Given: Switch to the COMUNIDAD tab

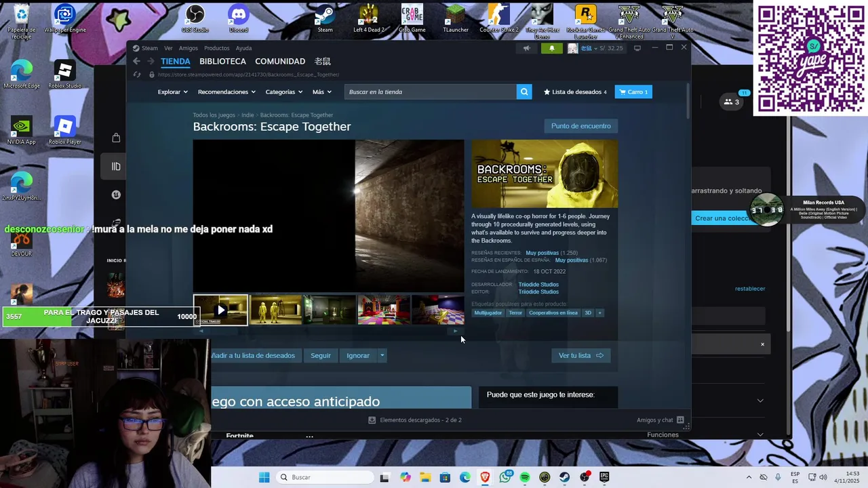Looking at the screenshot, I should (x=280, y=61).
